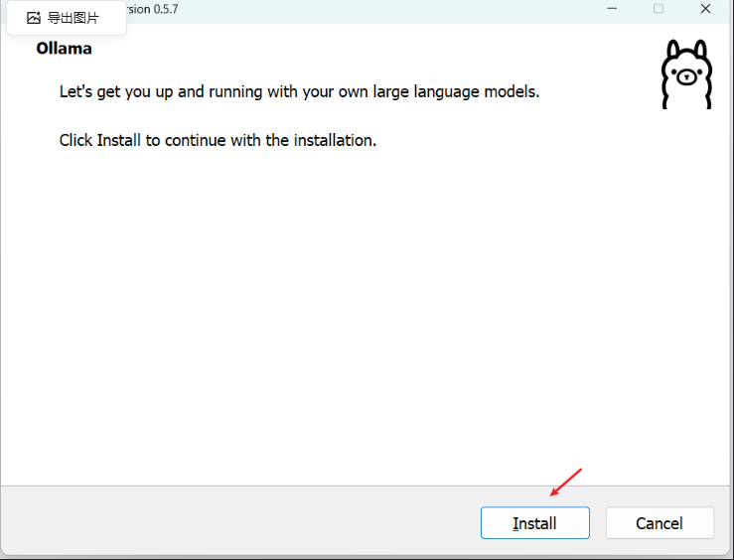The image size is (734, 560).
Task: Click the "Let's get you up and running" sentence
Action: click(298, 91)
